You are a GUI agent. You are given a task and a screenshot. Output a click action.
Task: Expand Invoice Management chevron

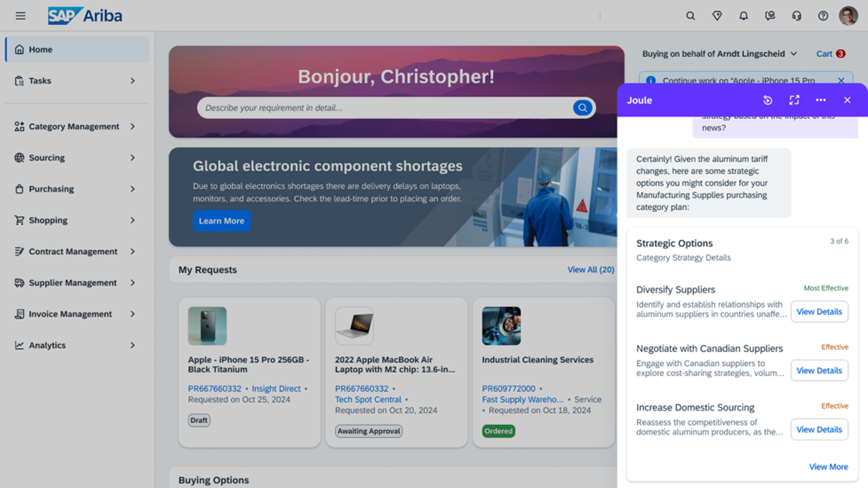pyautogui.click(x=133, y=314)
